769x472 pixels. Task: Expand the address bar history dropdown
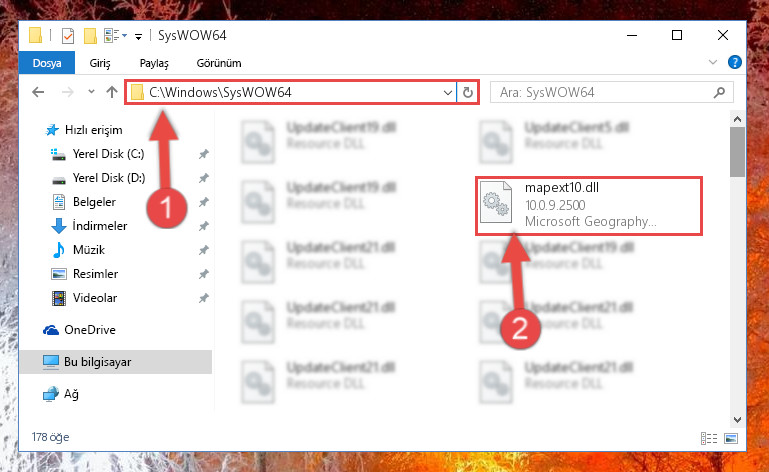point(447,93)
